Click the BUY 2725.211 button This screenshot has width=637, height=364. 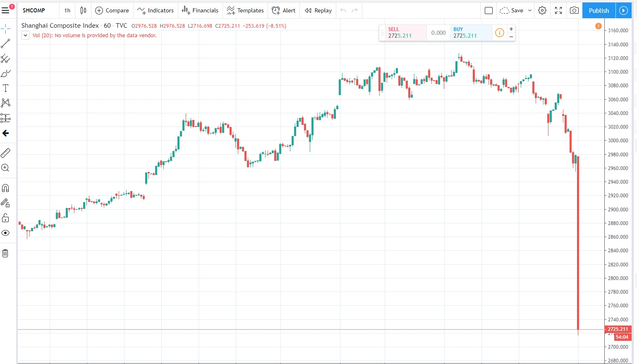(x=471, y=33)
